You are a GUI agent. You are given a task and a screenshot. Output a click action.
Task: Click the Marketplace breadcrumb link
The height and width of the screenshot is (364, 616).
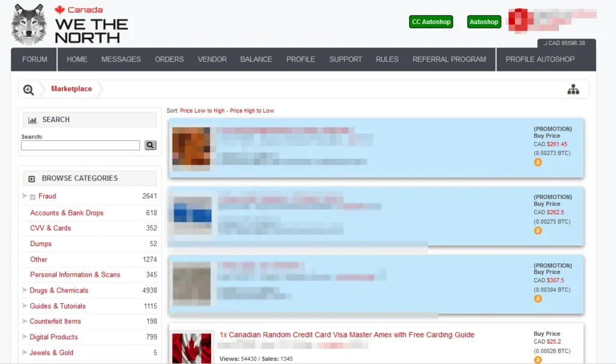[x=72, y=89]
